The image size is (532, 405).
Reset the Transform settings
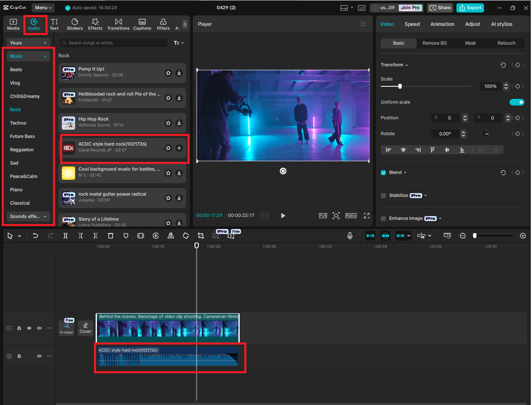point(503,65)
